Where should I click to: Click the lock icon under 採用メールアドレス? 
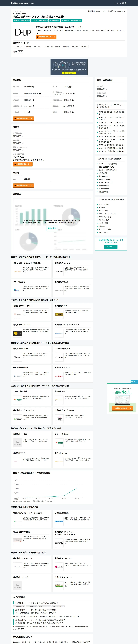pos(23,150)
